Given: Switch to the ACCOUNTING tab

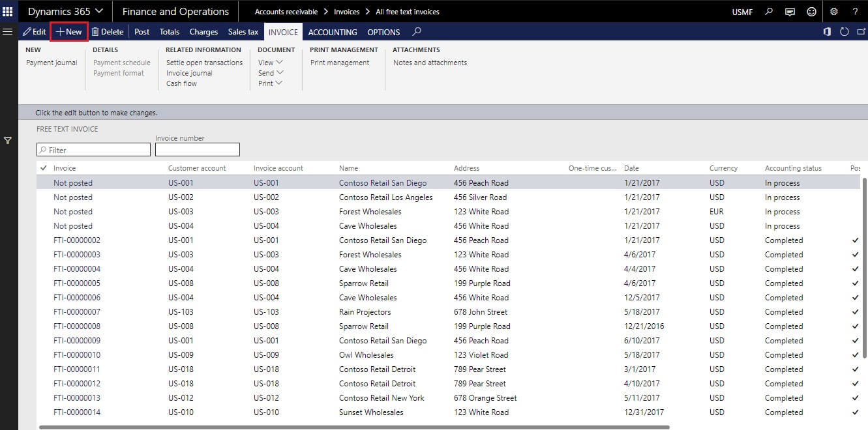Looking at the screenshot, I should (333, 32).
